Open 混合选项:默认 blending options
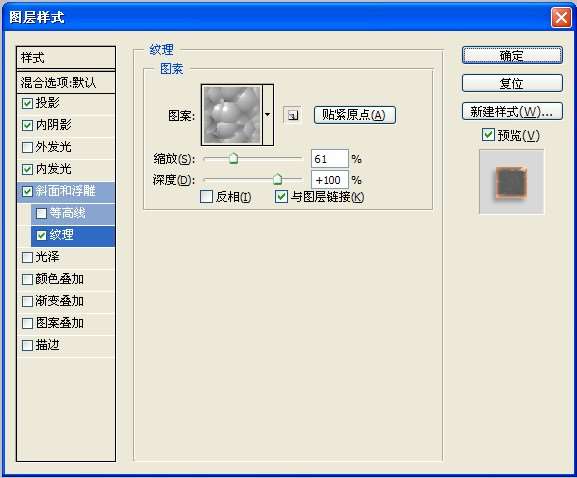 (x=66, y=82)
